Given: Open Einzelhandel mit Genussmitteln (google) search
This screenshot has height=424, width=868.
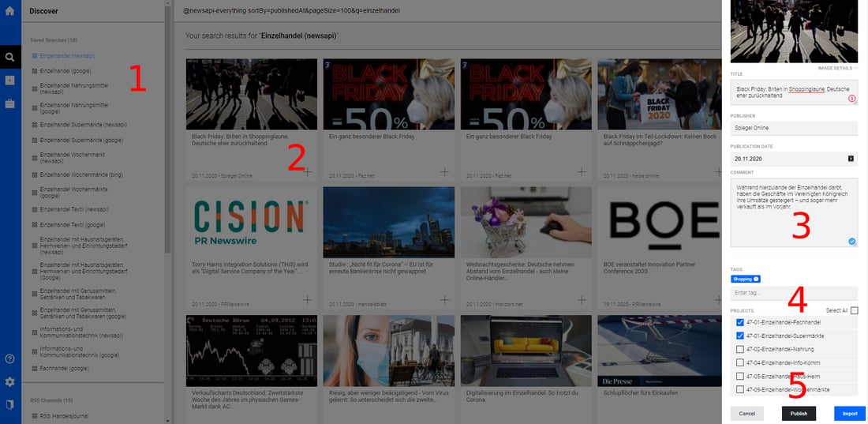Looking at the screenshot, I should click(x=84, y=313).
